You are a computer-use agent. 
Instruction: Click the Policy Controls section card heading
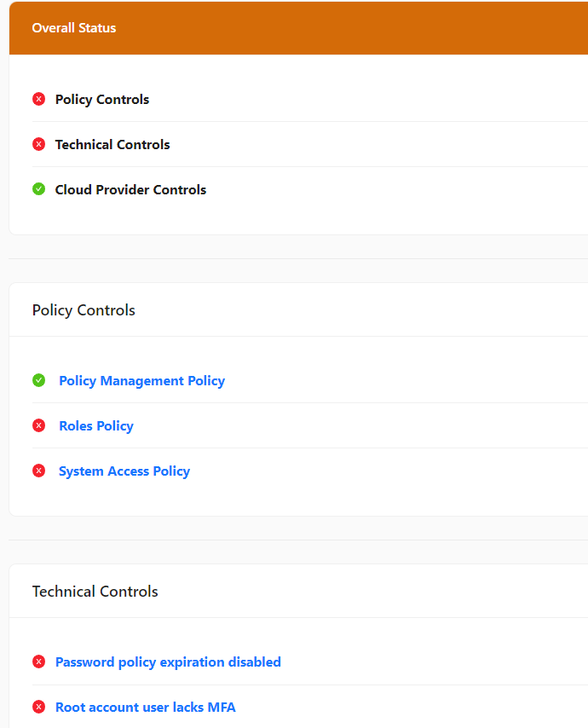[84, 310]
